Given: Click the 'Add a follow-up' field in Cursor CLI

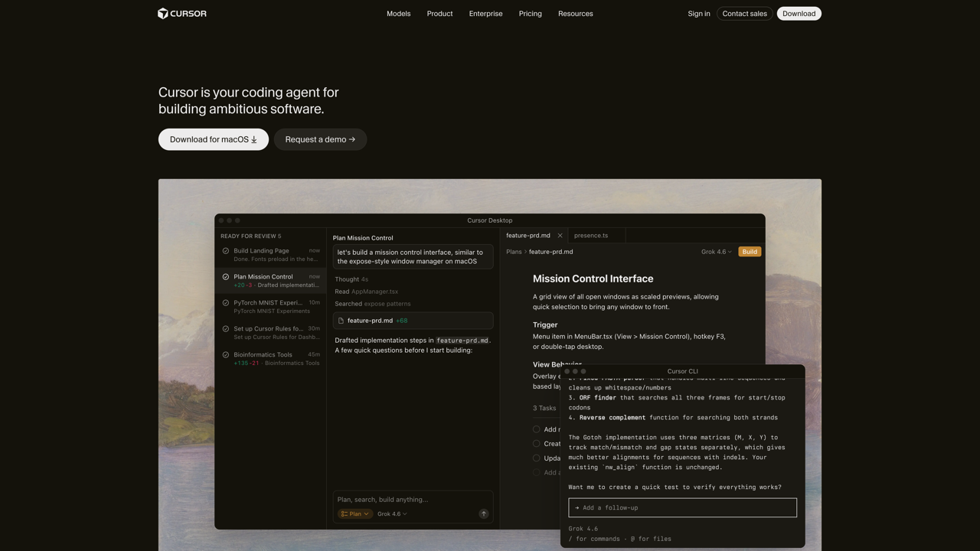Looking at the screenshot, I should [682, 507].
